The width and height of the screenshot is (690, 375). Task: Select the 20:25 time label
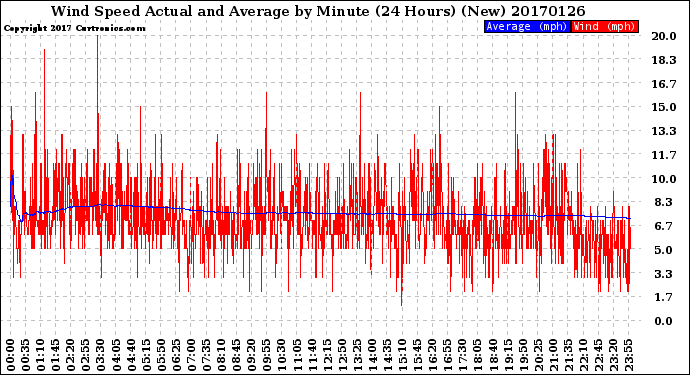click(537, 355)
